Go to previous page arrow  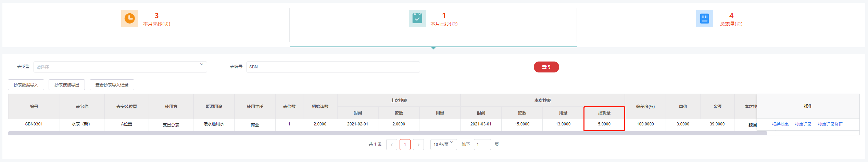coord(392,145)
